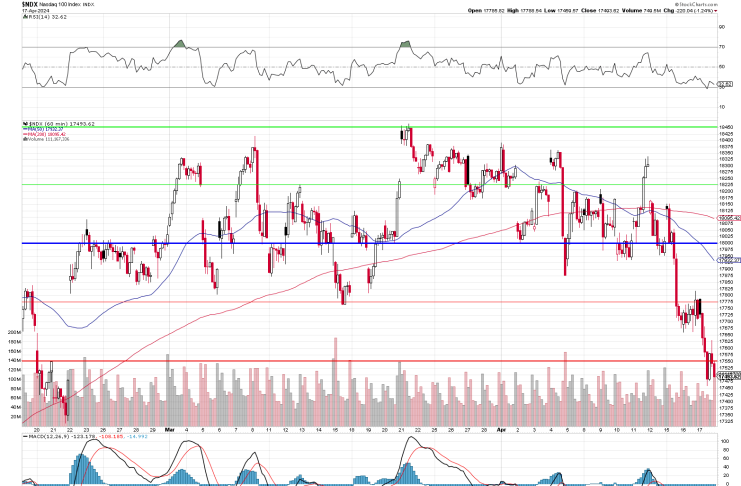
Task: Click the StockCharts.com watermark logo
Action: tap(713, 4)
